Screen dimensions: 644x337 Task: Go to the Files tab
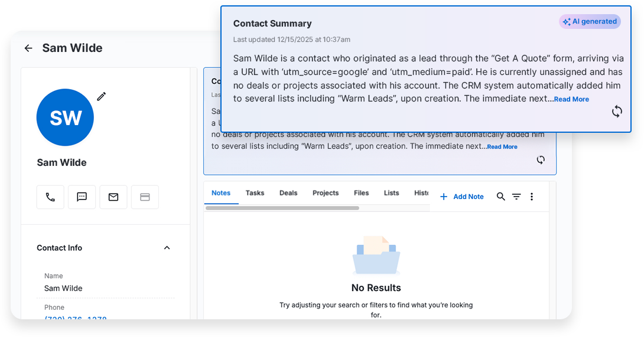tap(361, 193)
